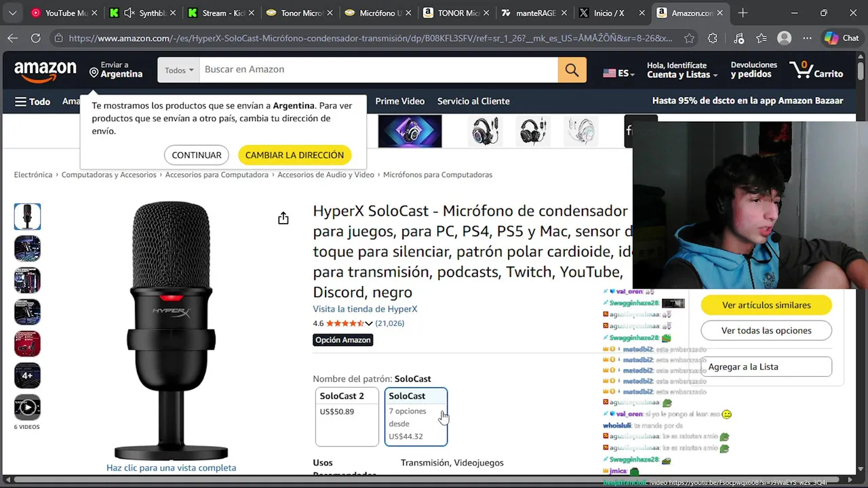This screenshot has width=868, height=488.
Task: Click CONTINUAR in the shipping popup
Action: pyautogui.click(x=197, y=155)
